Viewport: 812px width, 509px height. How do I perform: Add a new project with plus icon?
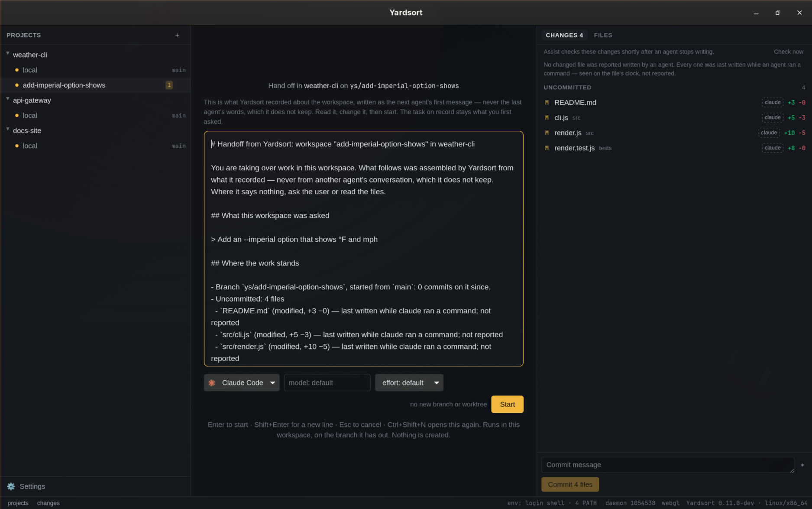pos(177,35)
